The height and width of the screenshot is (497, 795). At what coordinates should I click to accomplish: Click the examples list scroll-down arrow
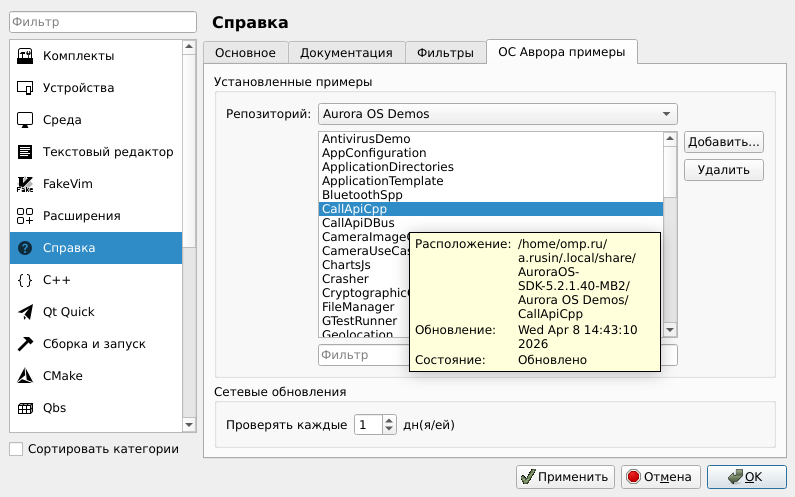(x=670, y=330)
